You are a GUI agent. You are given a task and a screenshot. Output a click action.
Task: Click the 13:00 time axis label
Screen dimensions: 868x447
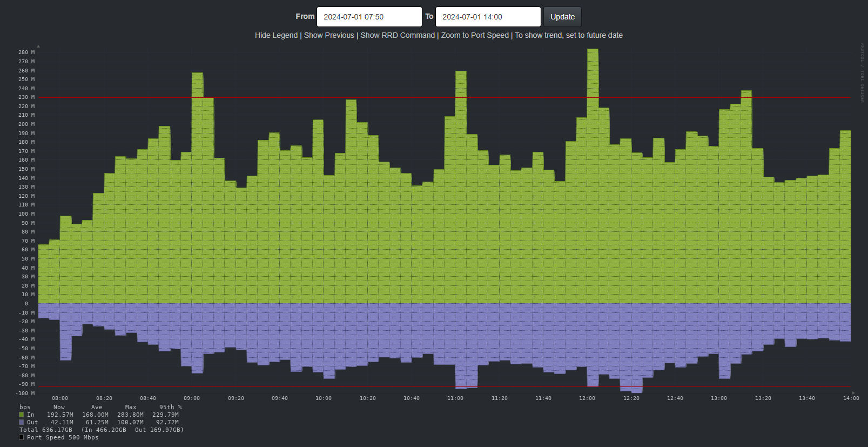pyautogui.click(x=719, y=398)
